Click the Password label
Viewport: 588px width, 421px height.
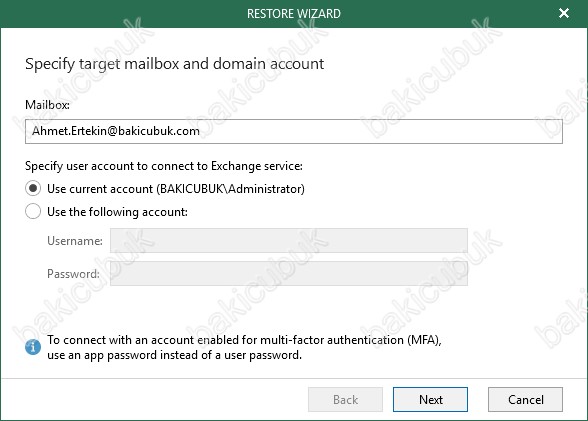tap(73, 274)
